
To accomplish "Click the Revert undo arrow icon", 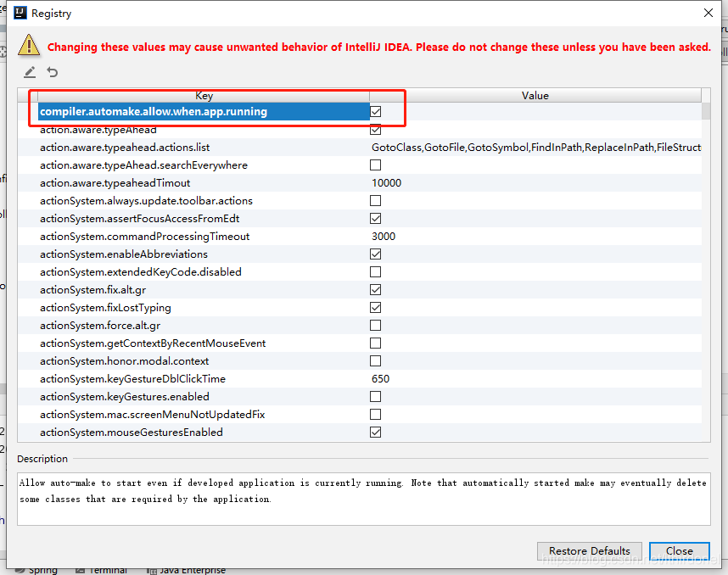I will coord(53,72).
